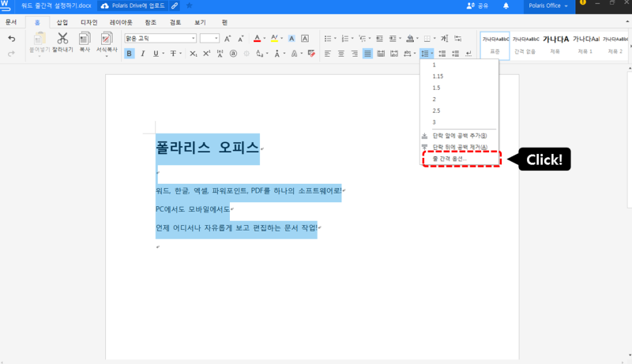The image size is (632, 364).
Task: Open the 펜 ribbon tab
Action: (x=224, y=23)
